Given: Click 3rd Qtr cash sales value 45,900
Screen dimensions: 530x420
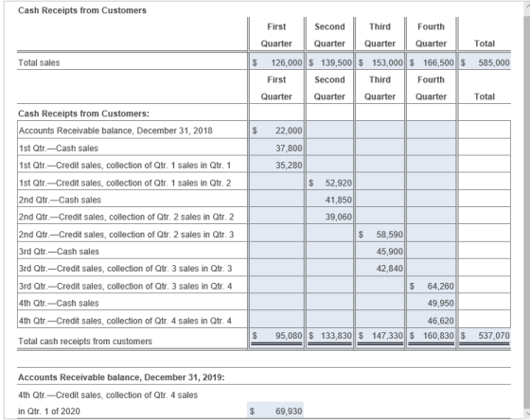Looking at the screenshot, I should tap(380, 252).
